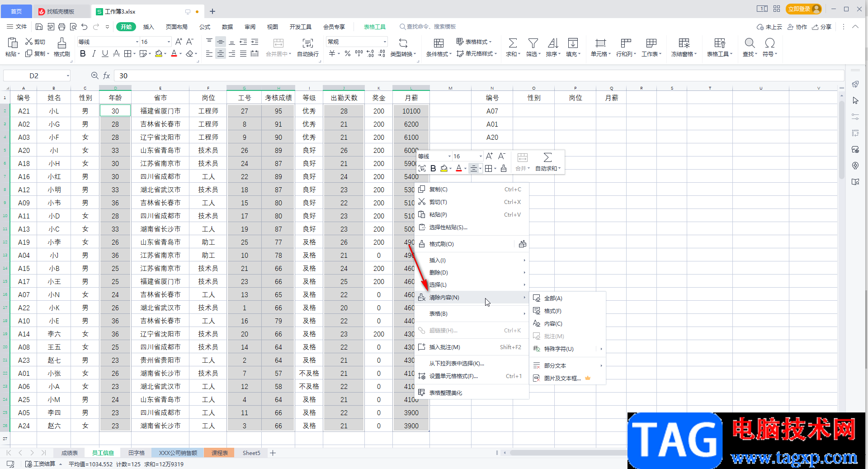Click the AutoSum sigma icon in ribbon
The width and height of the screenshot is (868, 469).
(513, 43)
